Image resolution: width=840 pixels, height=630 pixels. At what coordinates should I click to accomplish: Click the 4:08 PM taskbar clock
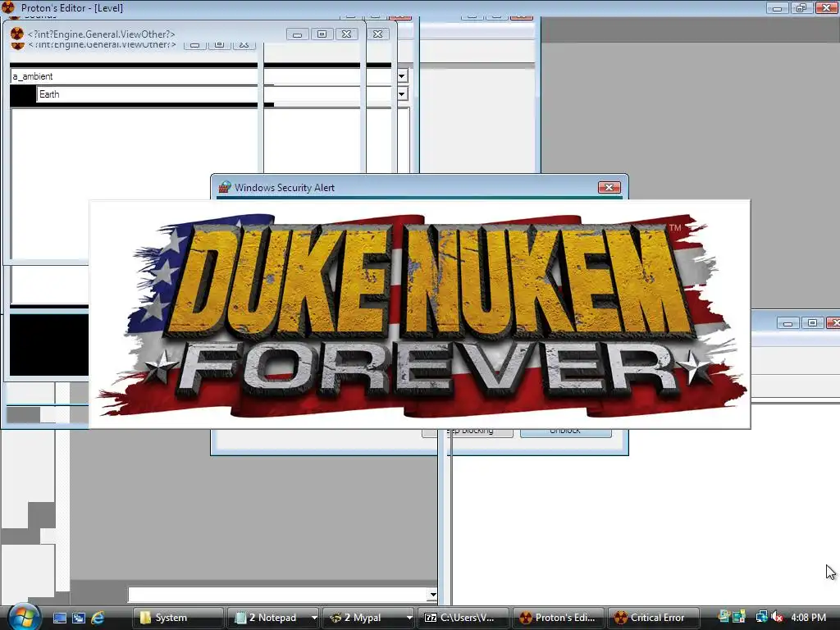click(808, 618)
